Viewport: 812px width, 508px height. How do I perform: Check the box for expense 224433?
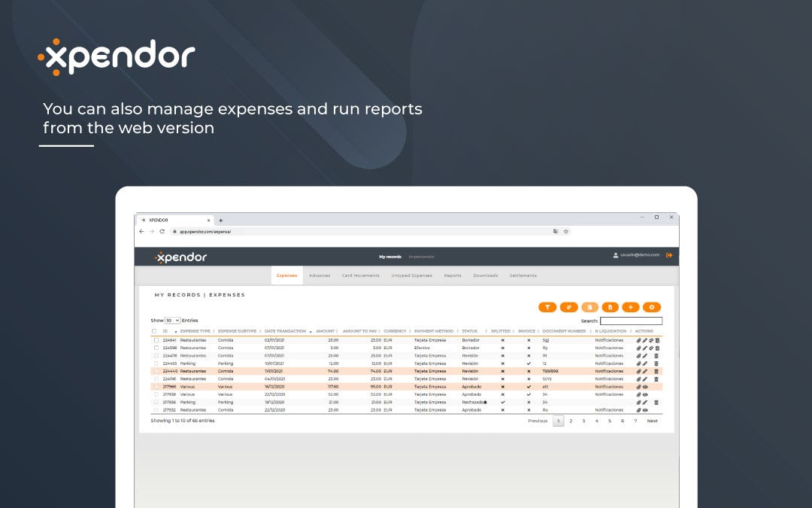(x=156, y=364)
